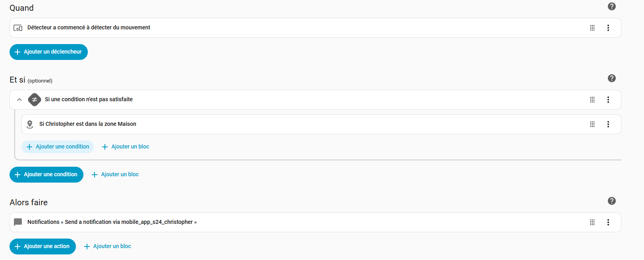644x260 pixels.
Task: Open three-dot menu of the unsatisfied condition block
Action: (608, 100)
